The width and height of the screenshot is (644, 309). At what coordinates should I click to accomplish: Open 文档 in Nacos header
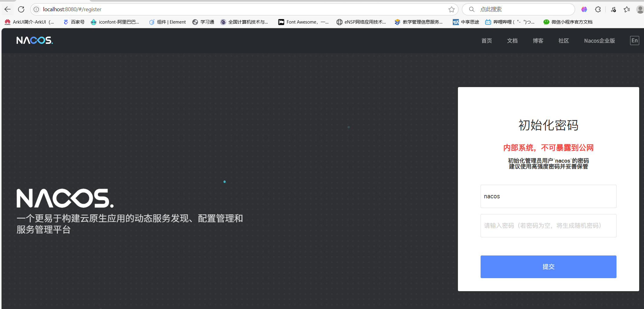tap(512, 41)
